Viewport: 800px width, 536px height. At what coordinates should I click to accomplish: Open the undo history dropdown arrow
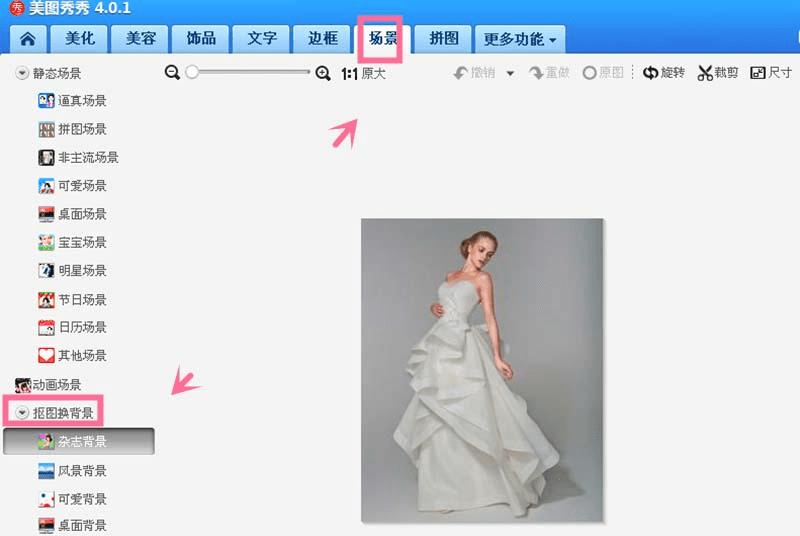510,73
